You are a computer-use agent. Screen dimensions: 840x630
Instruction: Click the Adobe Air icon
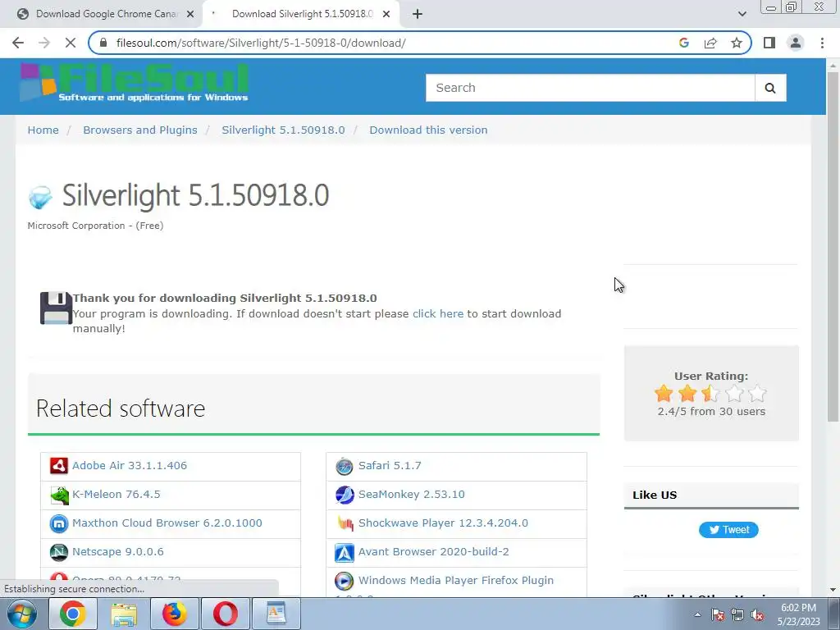(x=59, y=466)
